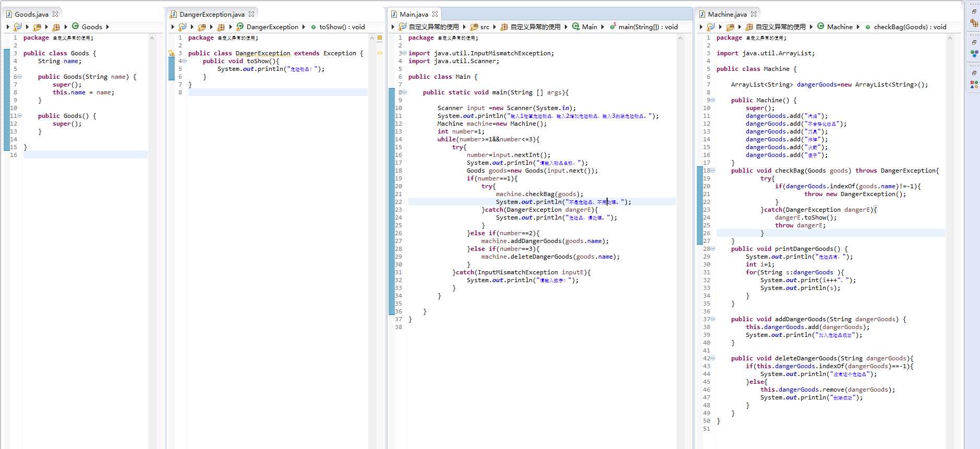Open the colored-shapes view icon in right trim
Image resolution: width=980 pixels, height=449 pixels.
[x=974, y=84]
